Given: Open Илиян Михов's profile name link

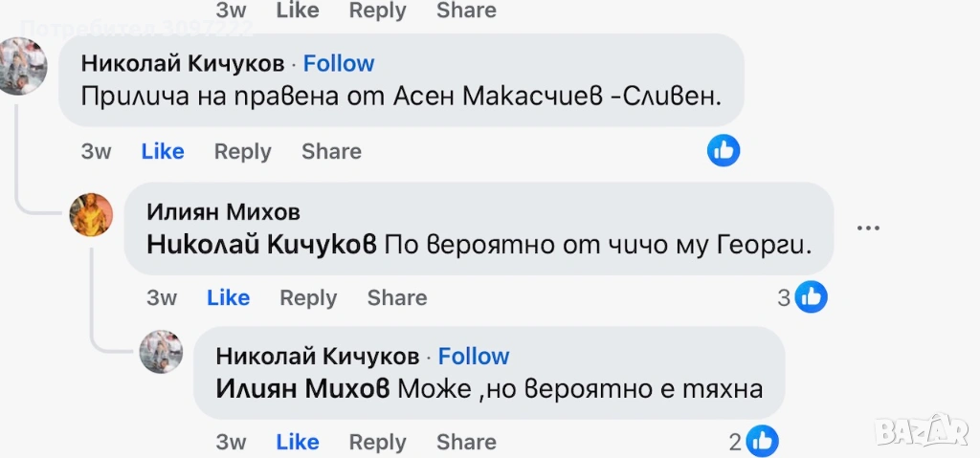Looking at the screenshot, I should [223, 211].
